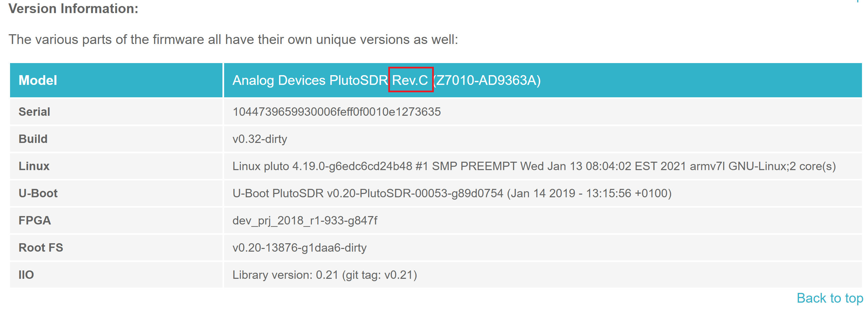Click the Back to top link

pos(829,298)
